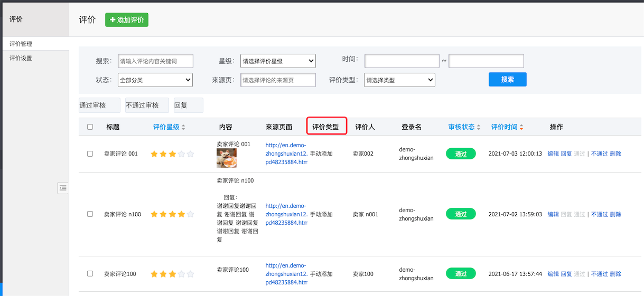
Task: Click 编辑 link for 卖家评论 001
Action: [553, 154]
